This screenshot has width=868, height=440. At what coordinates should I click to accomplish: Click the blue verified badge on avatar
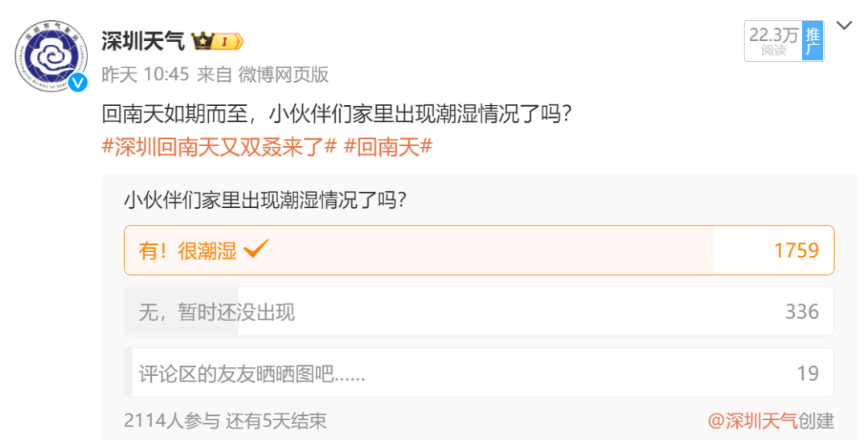[78, 83]
